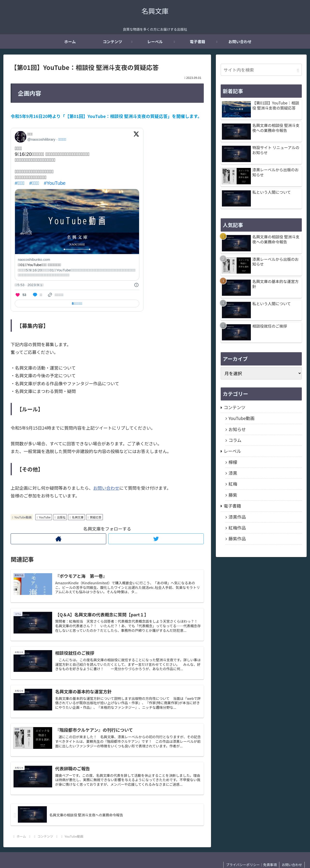Click the info circle icon in tweet
The width and height of the screenshot is (310, 868).
tap(136, 285)
